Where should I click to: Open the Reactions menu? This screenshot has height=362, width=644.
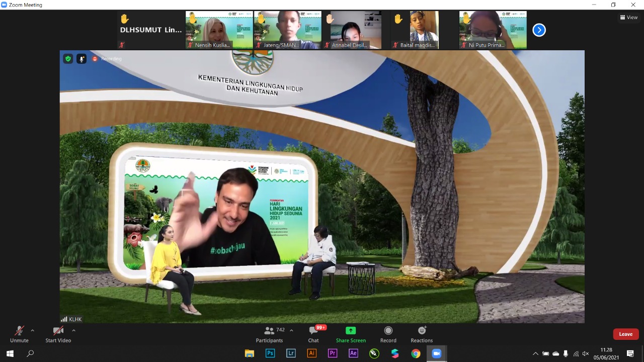422,334
